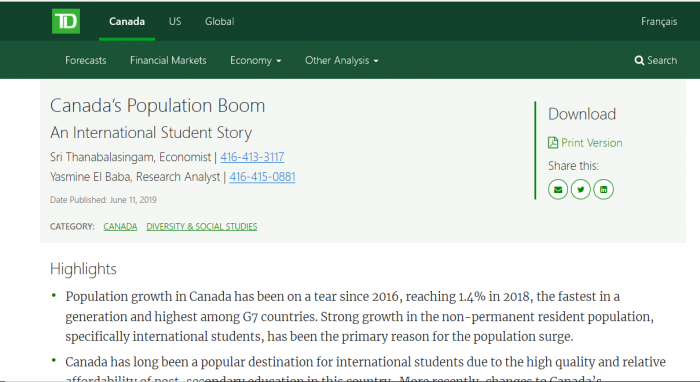
Task: Click the Share this label
Action: click(x=573, y=166)
